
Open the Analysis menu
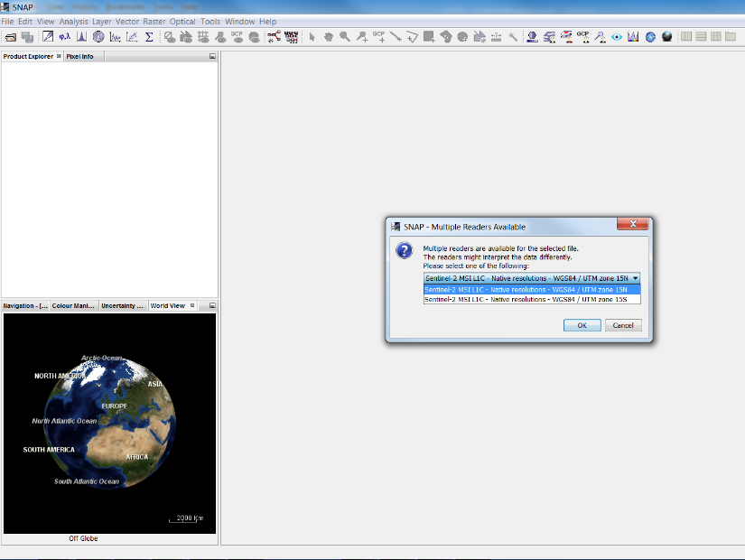[x=73, y=22]
